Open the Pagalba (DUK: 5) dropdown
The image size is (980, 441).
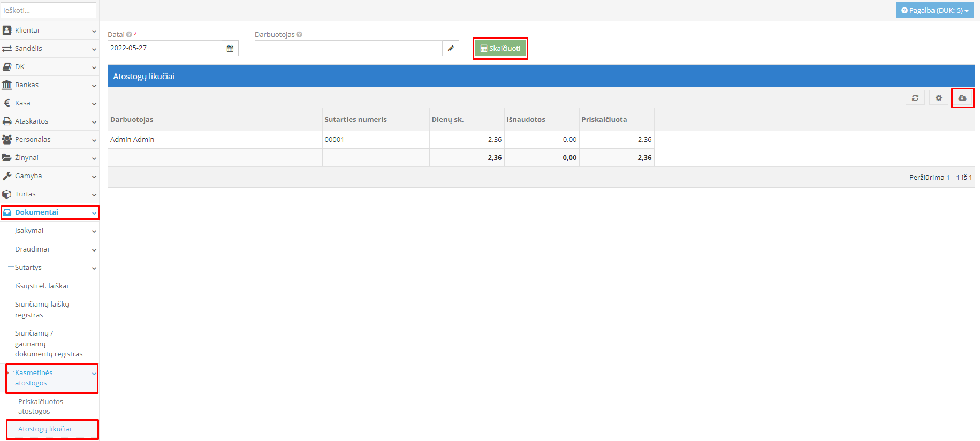(x=935, y=11)
